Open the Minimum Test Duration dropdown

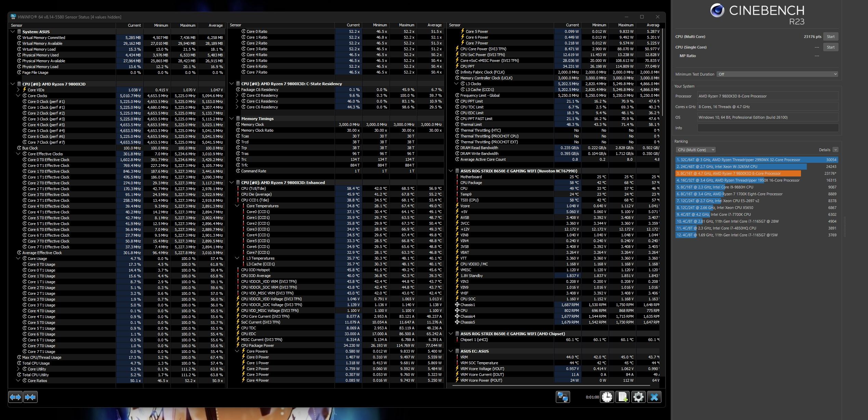pos(777,74)
